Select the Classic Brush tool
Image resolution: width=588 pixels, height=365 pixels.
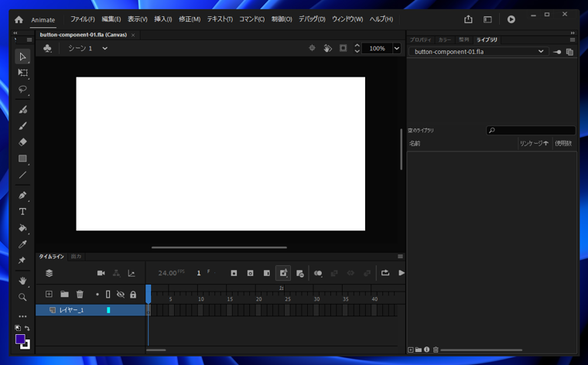point(22,126)
